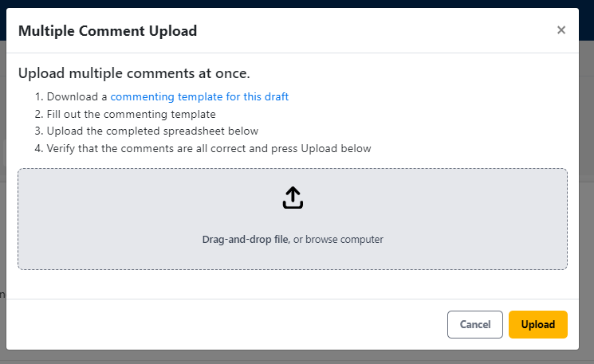Click the yellow Upload button
The height and width of the screenshot is (364, 594).
(x=538, y=325)
